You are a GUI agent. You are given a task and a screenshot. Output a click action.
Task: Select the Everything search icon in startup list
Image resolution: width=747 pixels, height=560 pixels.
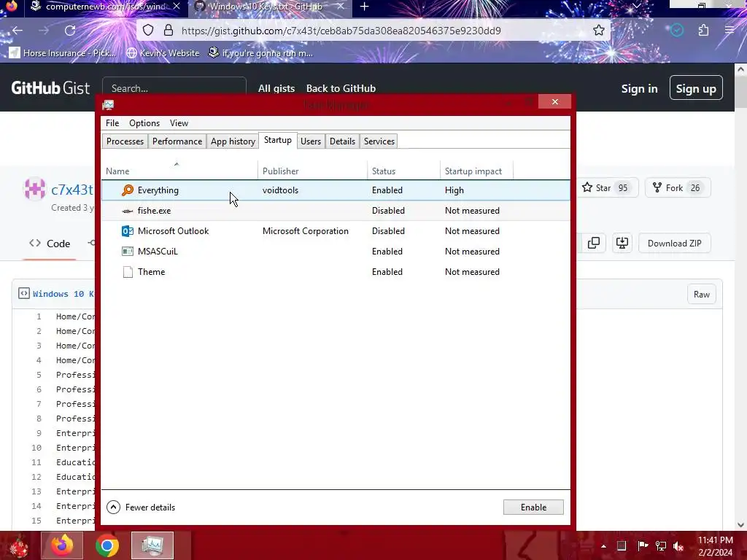point(127,190)
